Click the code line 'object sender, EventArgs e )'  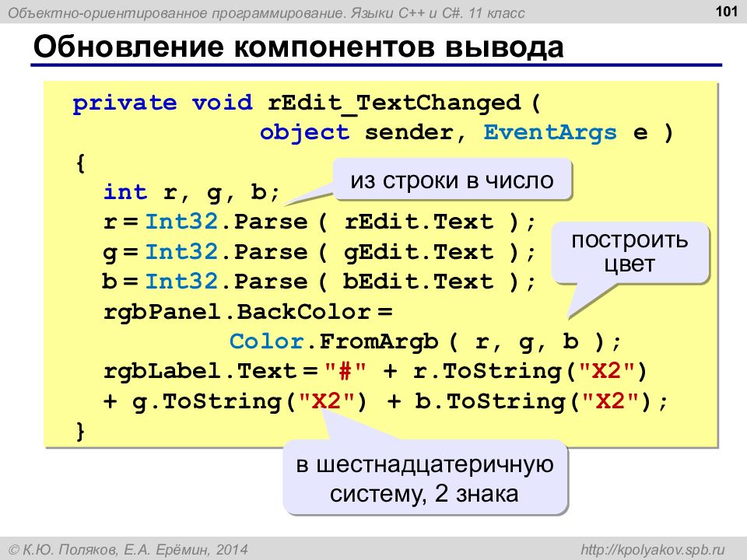tap(466, 132)
